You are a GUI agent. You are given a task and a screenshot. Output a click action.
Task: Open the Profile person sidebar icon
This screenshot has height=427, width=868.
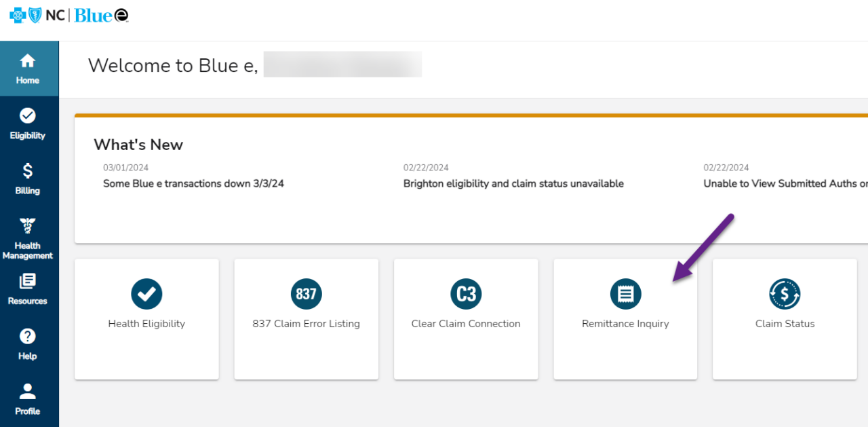pos(28,391)
